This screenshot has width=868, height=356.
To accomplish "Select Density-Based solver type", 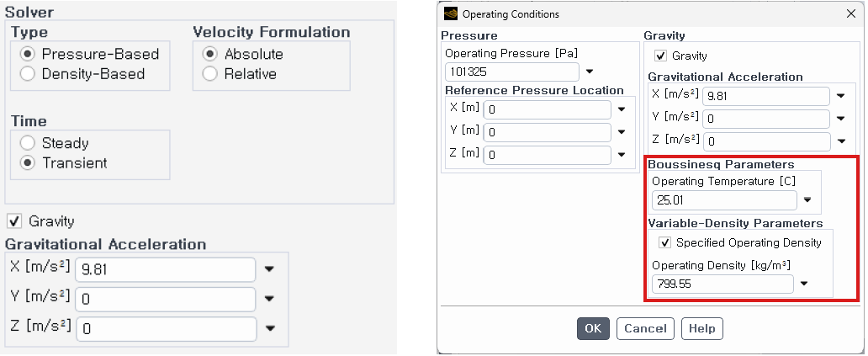I will pos(28,74).
